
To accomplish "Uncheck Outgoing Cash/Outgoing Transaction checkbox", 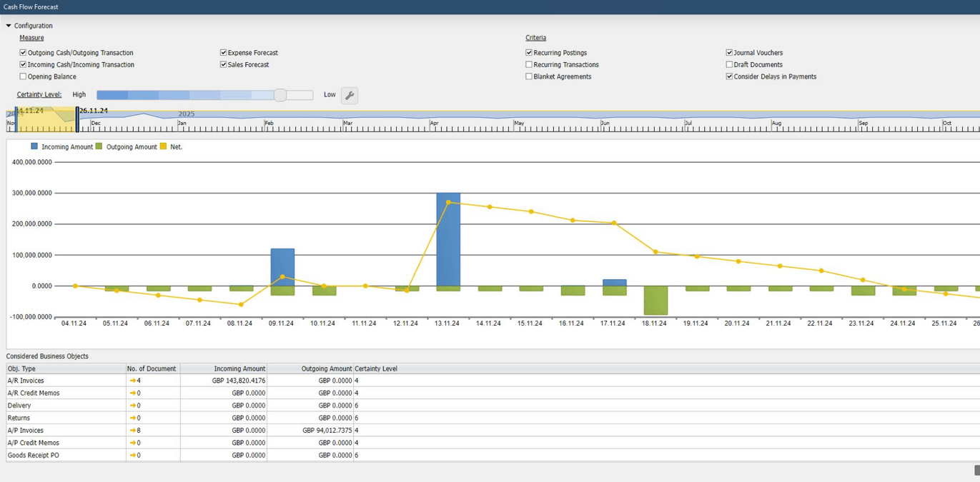I will pos(23,53).
